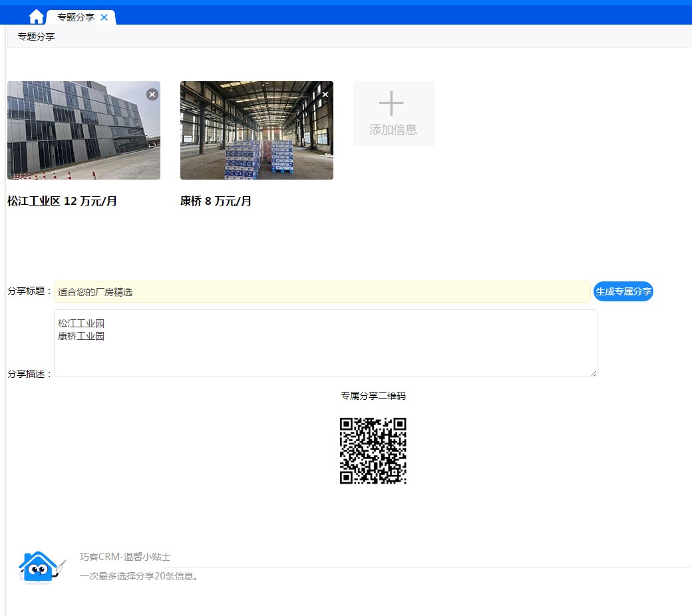The image size is (692, 616).
Task: Click the textarea resize handle corner
Action: click(x=594, y=373)
